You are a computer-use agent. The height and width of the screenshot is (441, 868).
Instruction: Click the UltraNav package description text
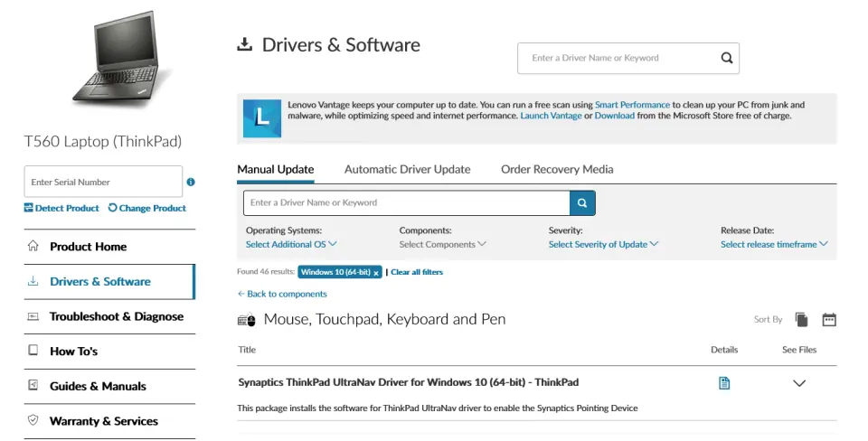[x=438, y=408]
